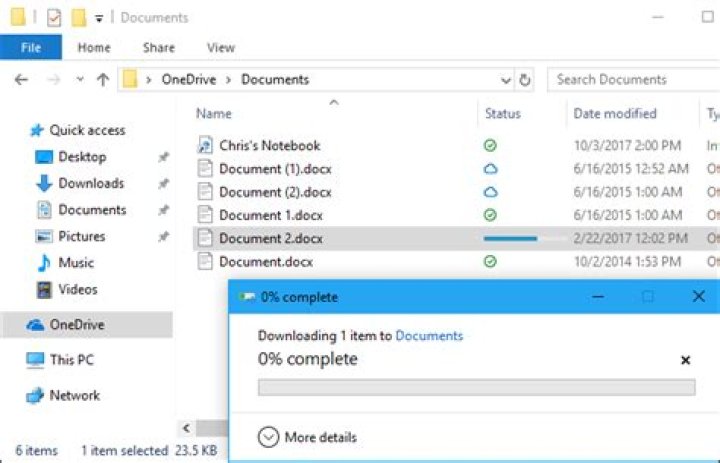This screenshot has height=463, width=720.
Task: Click the pin icon next to Downloads
Action: [163, 184]
